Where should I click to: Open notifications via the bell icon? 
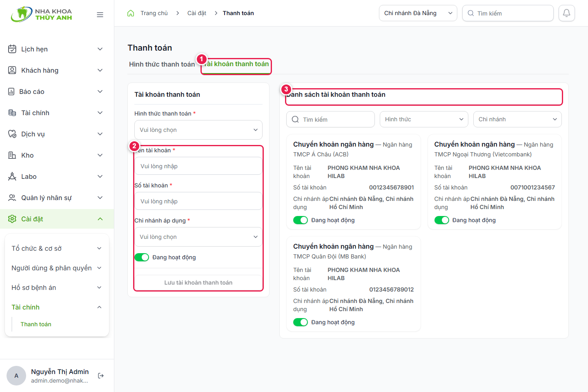coord(567,13)
